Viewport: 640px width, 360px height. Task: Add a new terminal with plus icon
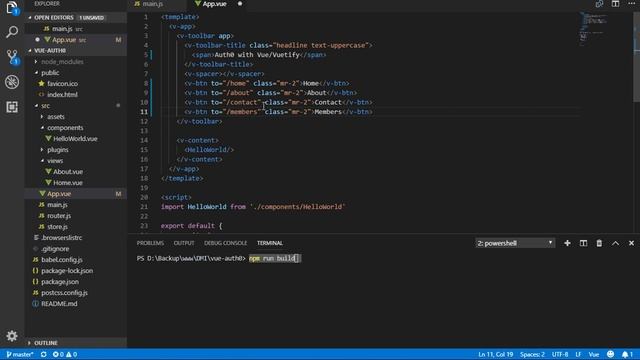tap(567, 243)
